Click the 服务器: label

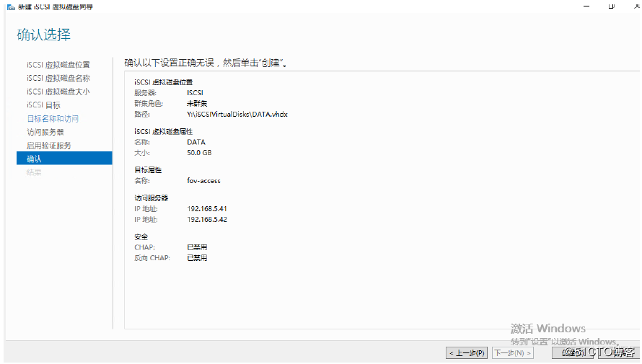145,93
